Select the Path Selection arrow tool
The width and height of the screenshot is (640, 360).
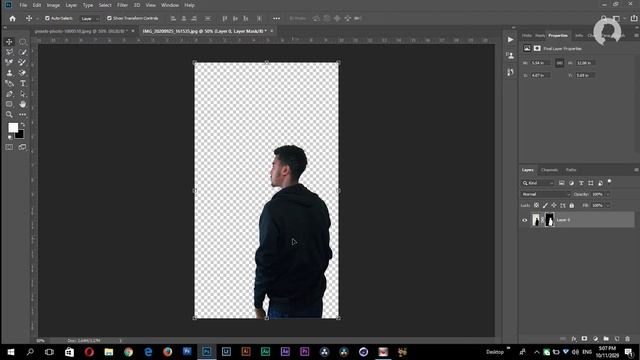22,94
